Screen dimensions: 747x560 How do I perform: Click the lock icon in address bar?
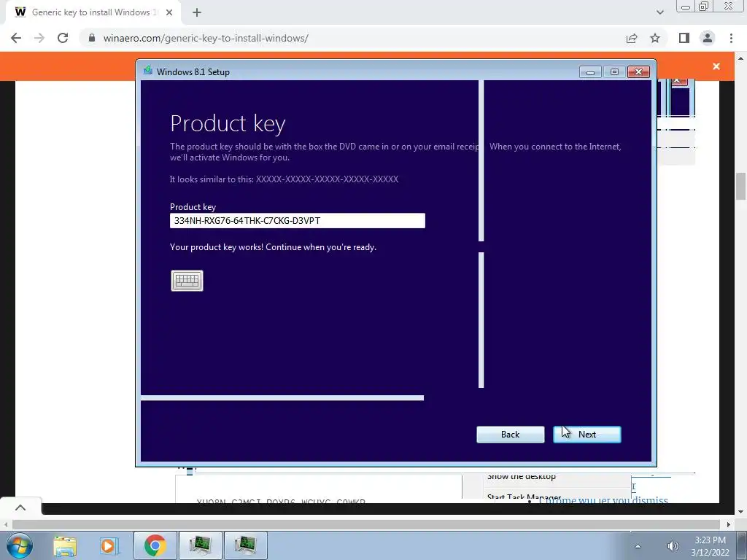point(92,38)
